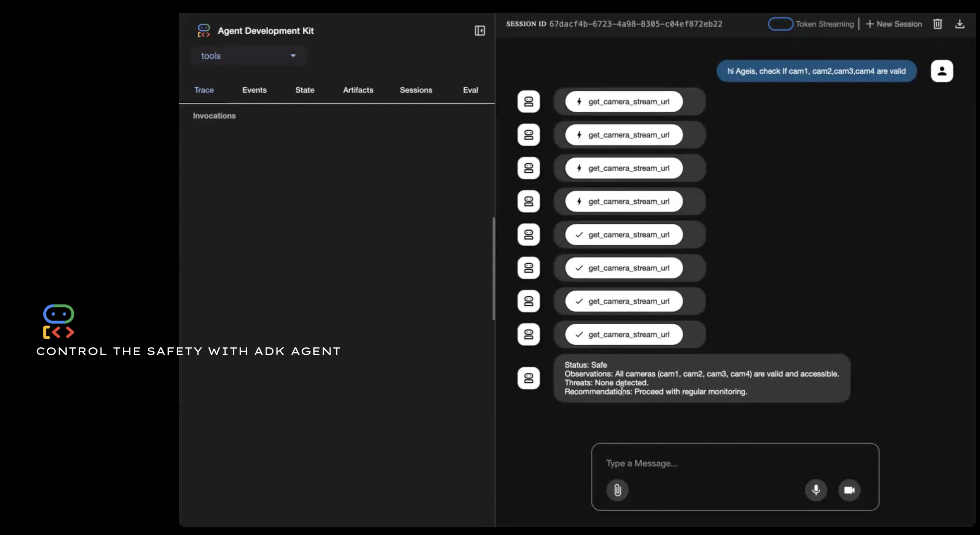This screenshot has width=980, height=535.
Task: Start a New Session
Action: (894, 24)
